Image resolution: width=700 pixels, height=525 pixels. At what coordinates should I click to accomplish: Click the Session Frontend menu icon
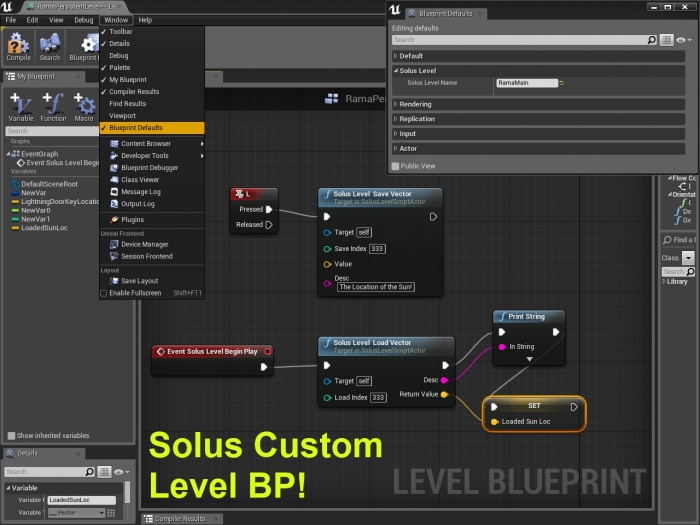point(114,257)
